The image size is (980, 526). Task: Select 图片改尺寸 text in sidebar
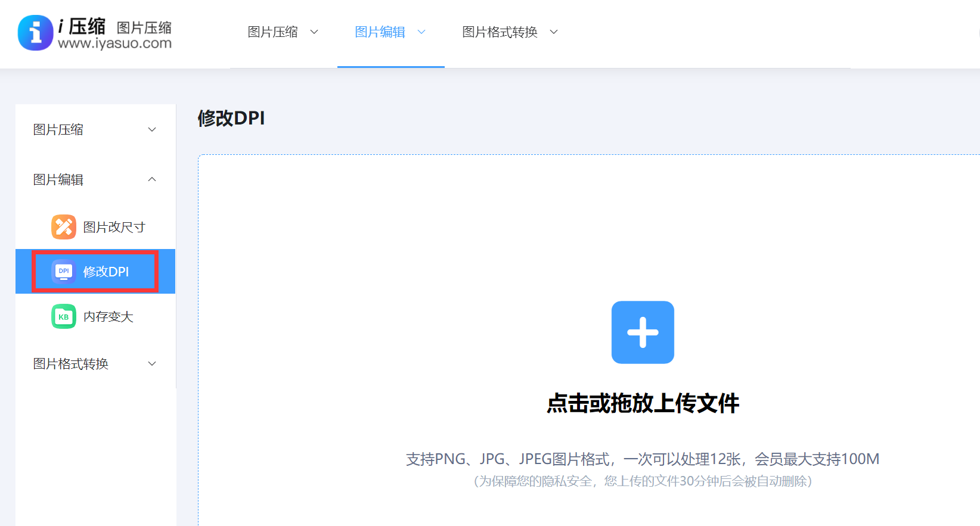[x=114, y=227]
